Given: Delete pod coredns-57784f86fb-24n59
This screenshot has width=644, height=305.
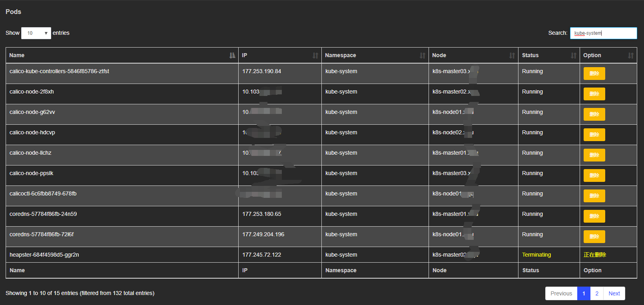Looking at the screenshot, I should 594,216.
